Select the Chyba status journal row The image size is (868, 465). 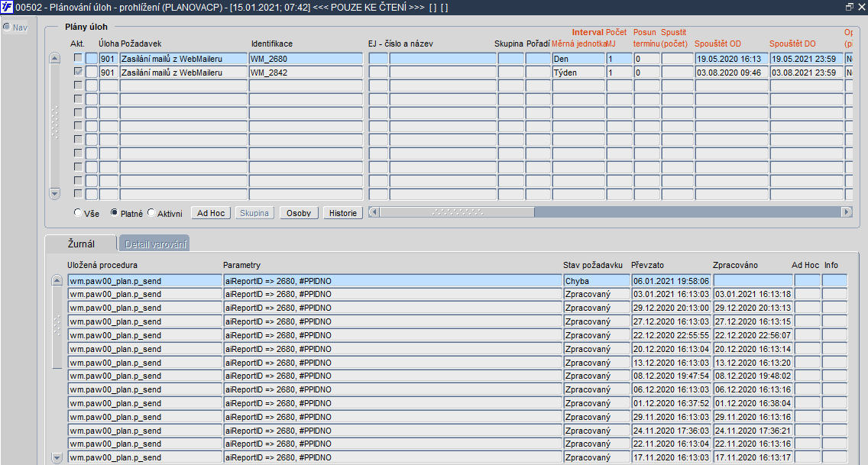tap(457, 281)
